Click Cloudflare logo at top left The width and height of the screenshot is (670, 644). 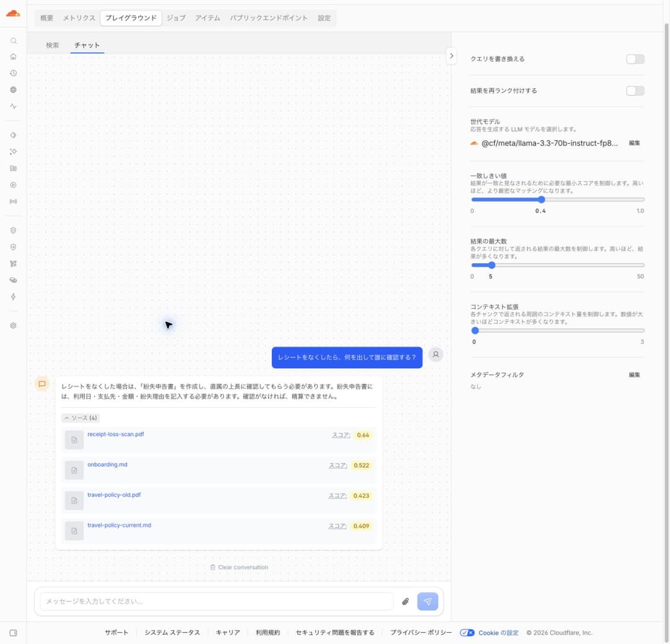(x=13, y=14)
